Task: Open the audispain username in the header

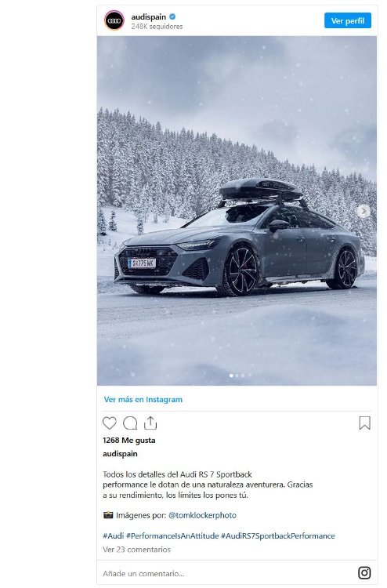Action: tap(148, 17)
